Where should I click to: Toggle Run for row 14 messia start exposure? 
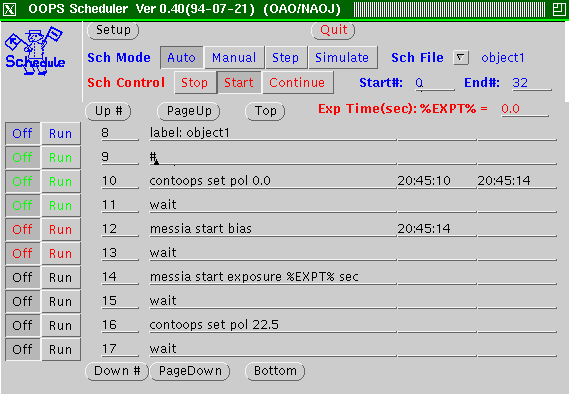click(x=61, y=278)
